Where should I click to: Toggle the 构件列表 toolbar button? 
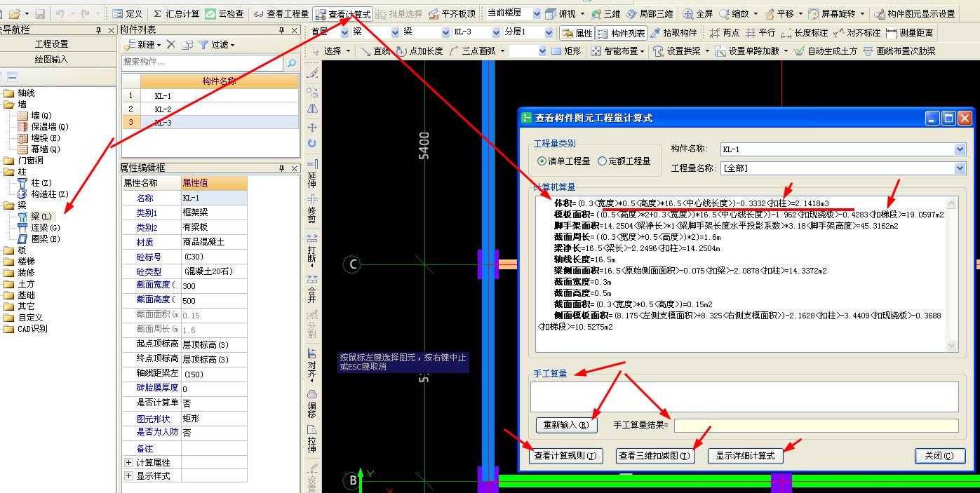622,33
